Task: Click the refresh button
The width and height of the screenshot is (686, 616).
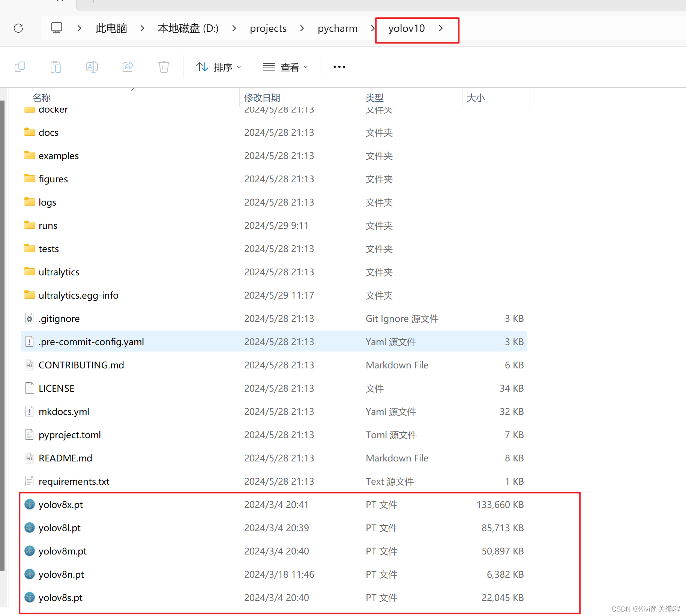Action: pyautogui.click(x=18, y=28)
